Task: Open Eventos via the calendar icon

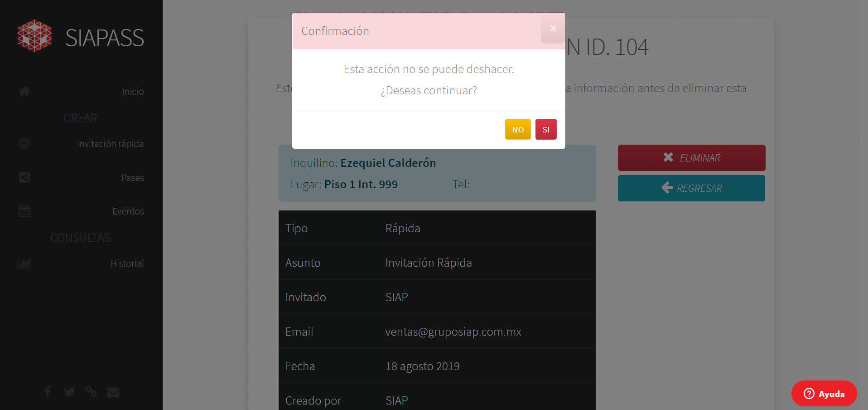Action: 24,211
